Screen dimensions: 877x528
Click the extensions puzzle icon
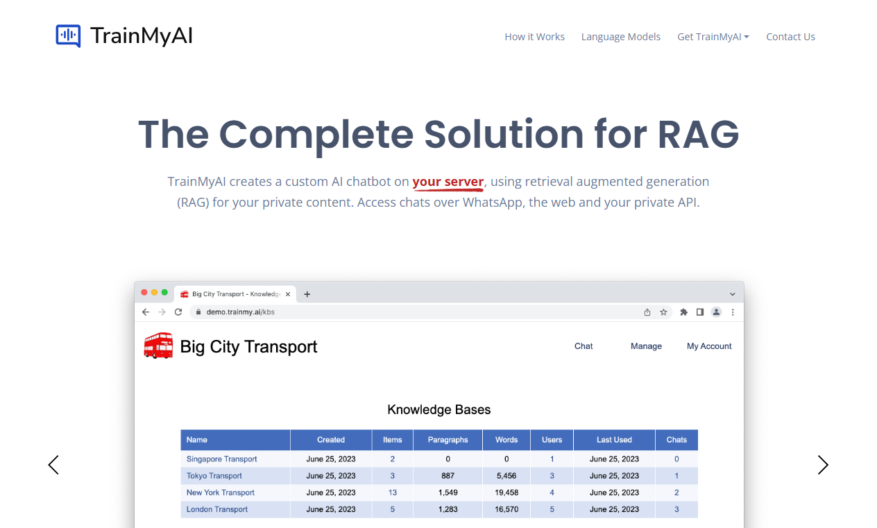pos(683,312)
